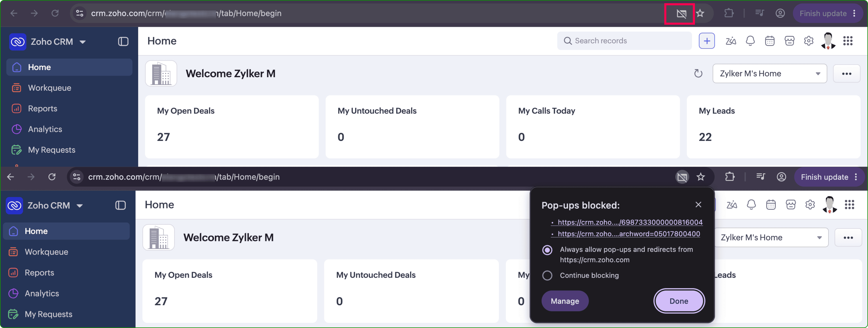The height and width of the screenshot is (328, 868).
Task: Open media controls icon in top window toolbar
Action: (x=759, y=14)
